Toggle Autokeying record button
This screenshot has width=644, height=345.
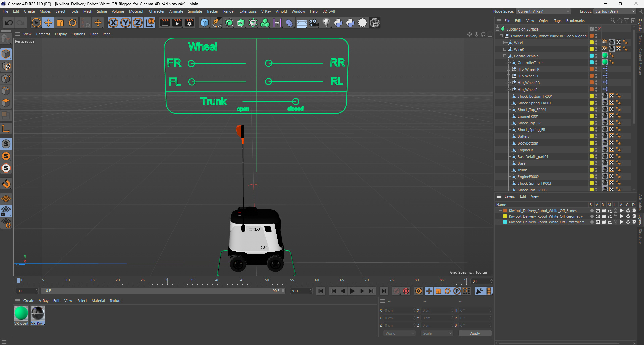[406, 291]
